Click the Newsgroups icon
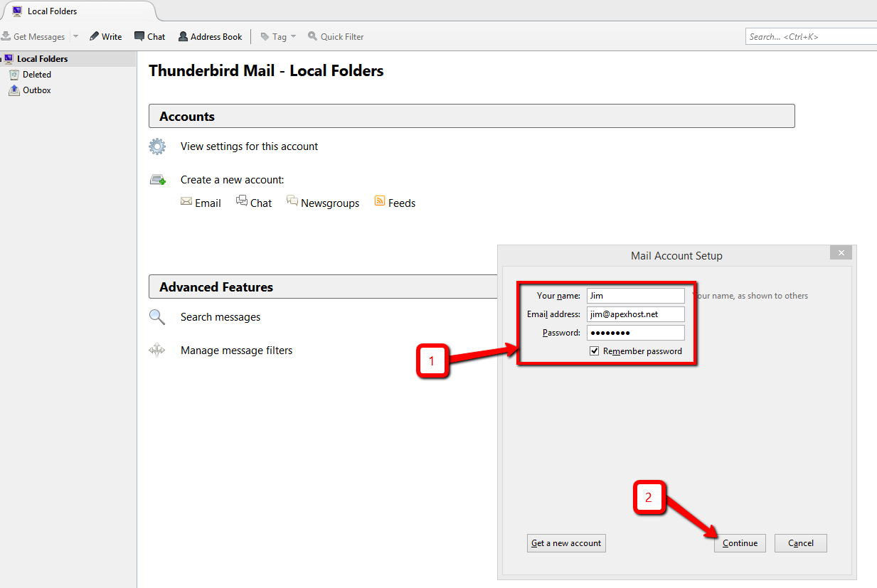Image resolution: width=877 pixels, height=588 pixels. click(x=292, y=201)
